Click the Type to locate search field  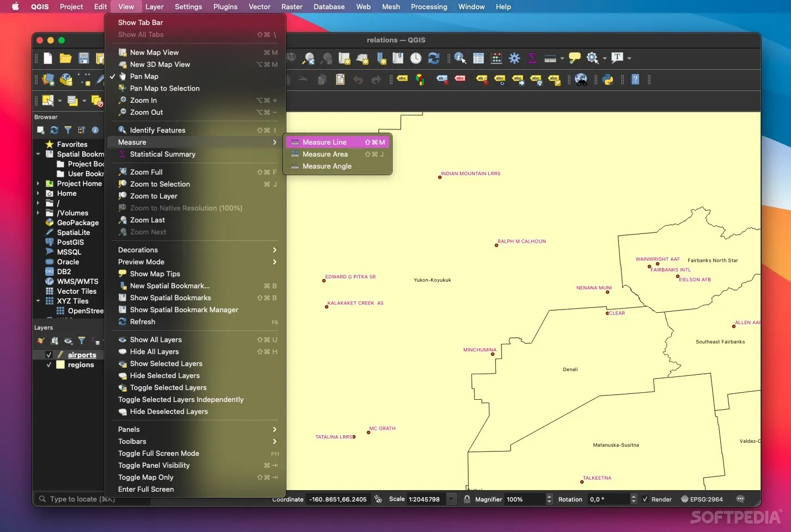(x=94, y=499)
